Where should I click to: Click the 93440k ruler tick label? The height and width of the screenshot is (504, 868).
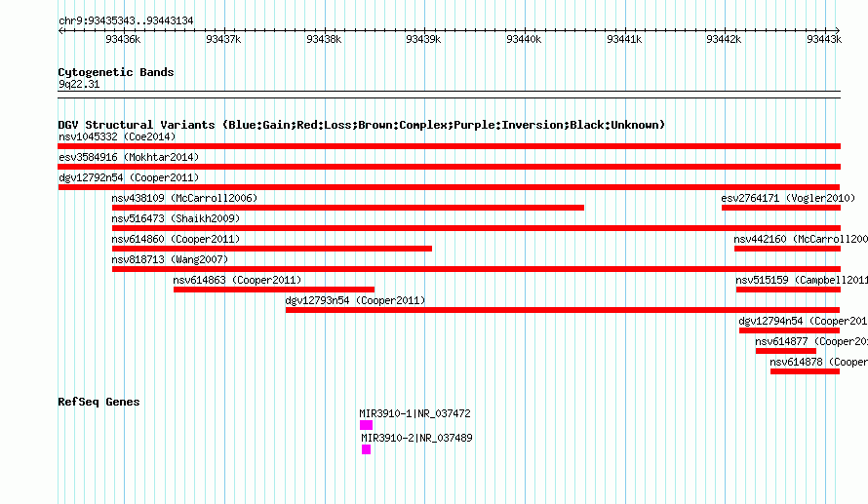coord(524,39)
